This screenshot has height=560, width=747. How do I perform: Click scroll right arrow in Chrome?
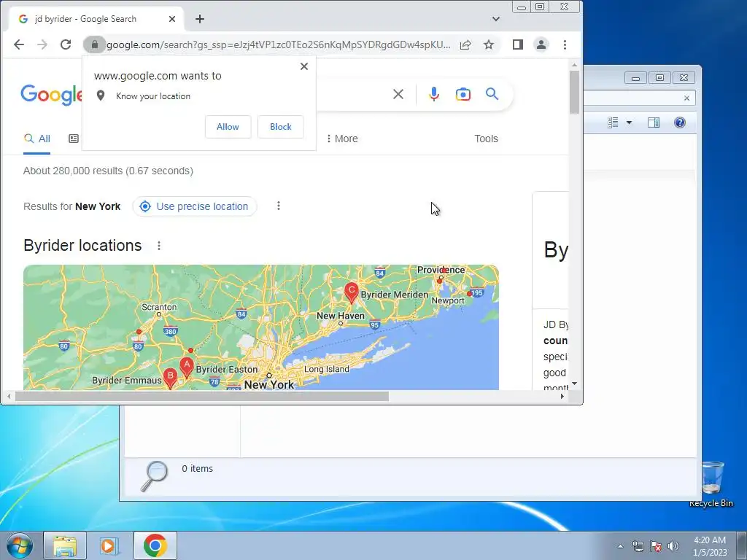pyautogui.click(x=562, y=396)
